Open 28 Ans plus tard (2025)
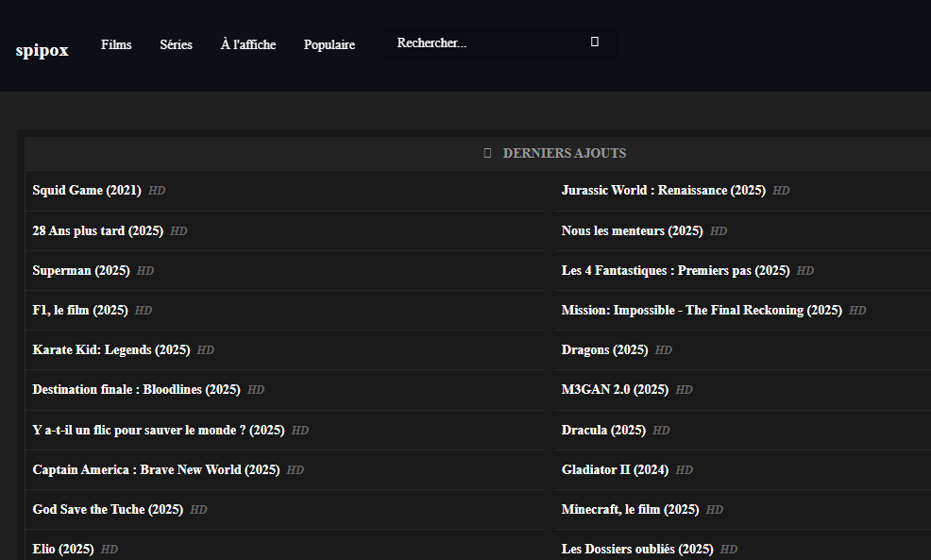Viewport: 931px width, 560px height. 98,230
